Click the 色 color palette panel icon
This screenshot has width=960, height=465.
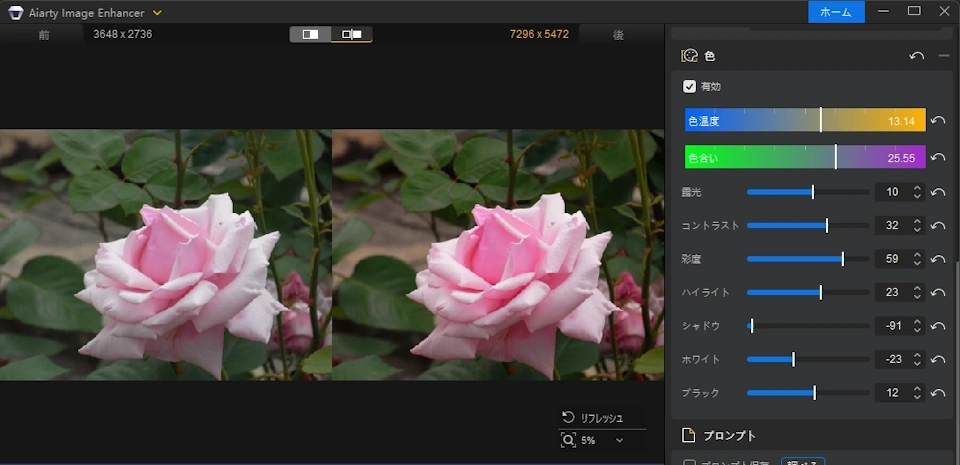689,56
